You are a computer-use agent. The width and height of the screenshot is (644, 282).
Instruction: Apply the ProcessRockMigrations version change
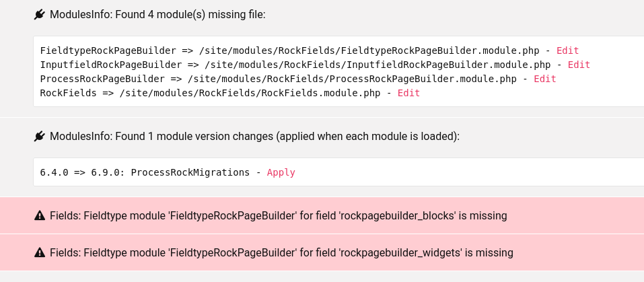tap(281, 172)
